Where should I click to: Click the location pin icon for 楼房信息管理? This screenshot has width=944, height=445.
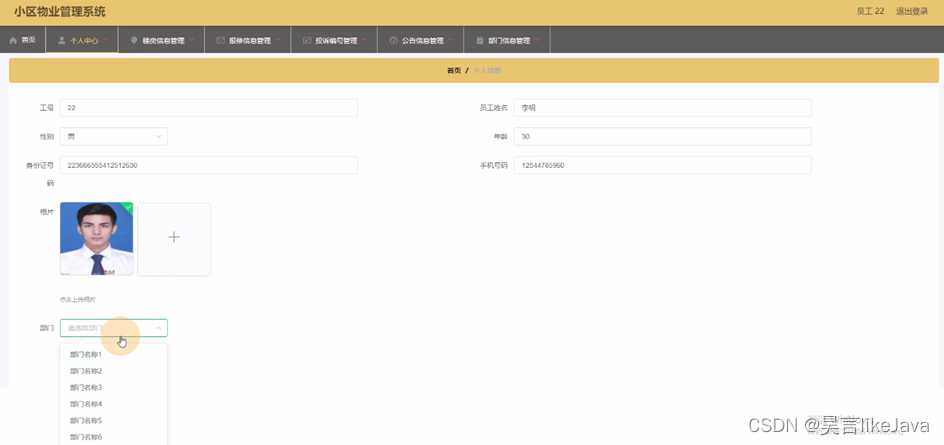tap(134, 40)
